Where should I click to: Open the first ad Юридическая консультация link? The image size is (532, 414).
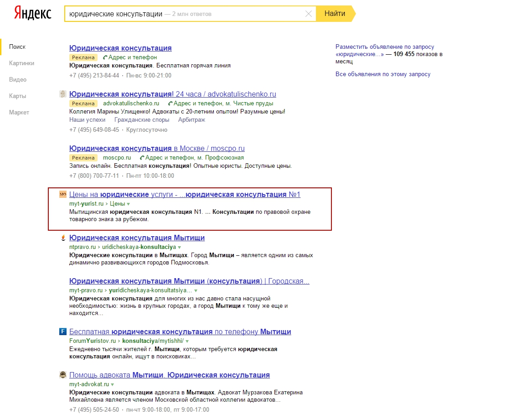pos(120,48)
